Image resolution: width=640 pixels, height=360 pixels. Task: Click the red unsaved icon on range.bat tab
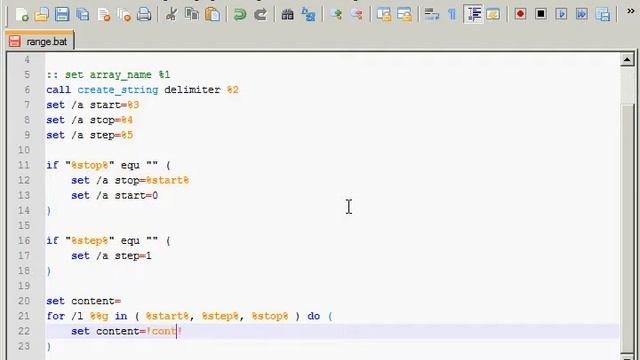pos(15,41)
